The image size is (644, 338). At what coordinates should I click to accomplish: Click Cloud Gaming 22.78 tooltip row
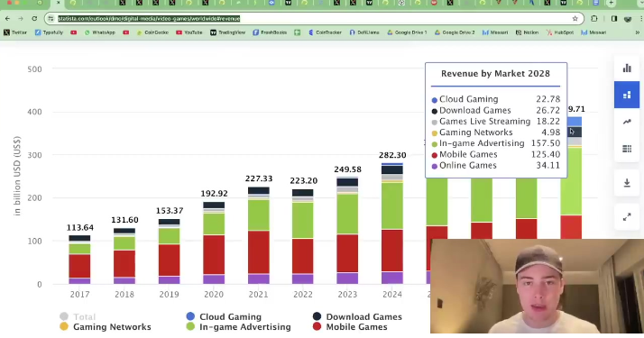pyautogui.click(x=496, y=99)
